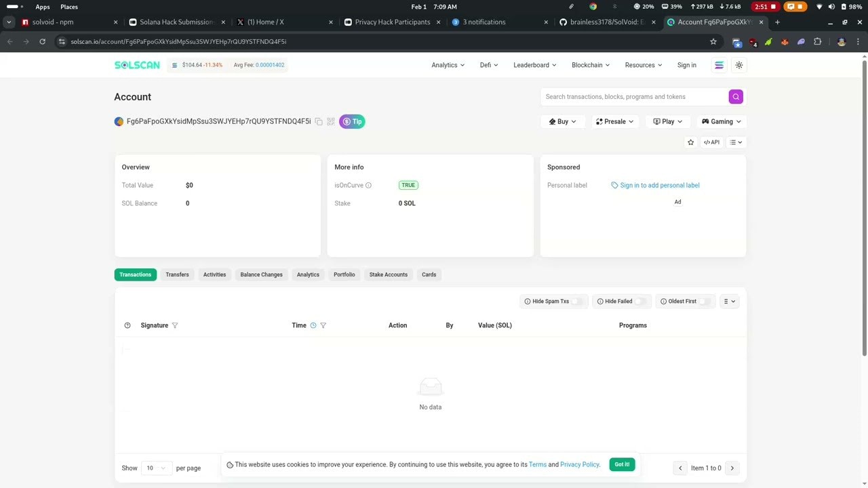This screenshot has height=488, width=868.
Task: Expand the Analytics menu
Action: [x=448, y=65]
